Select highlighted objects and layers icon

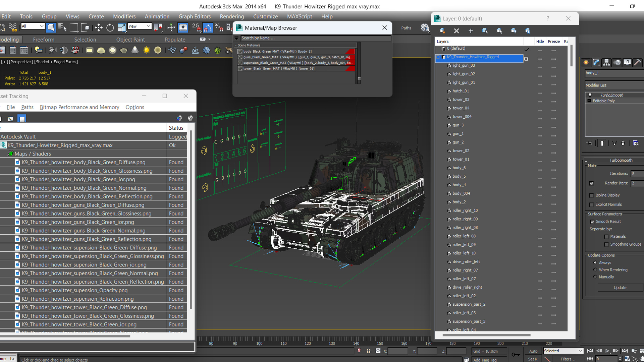tap(485, 31)
